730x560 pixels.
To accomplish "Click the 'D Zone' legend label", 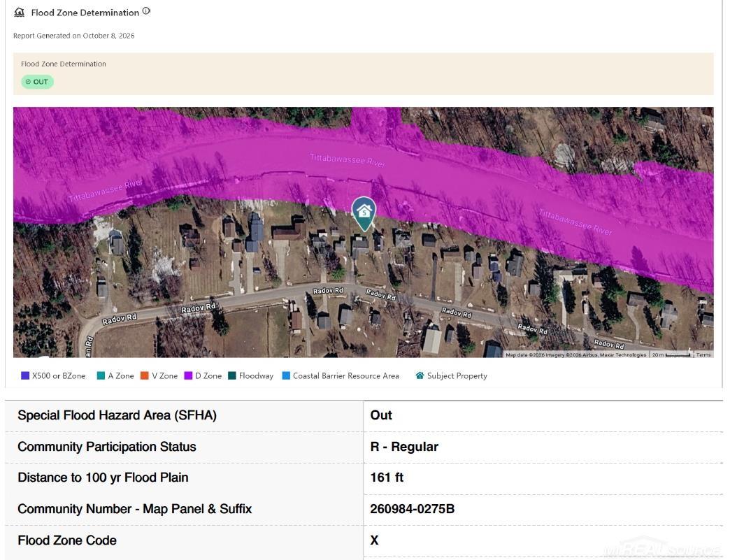I will [x=208, y=375].
